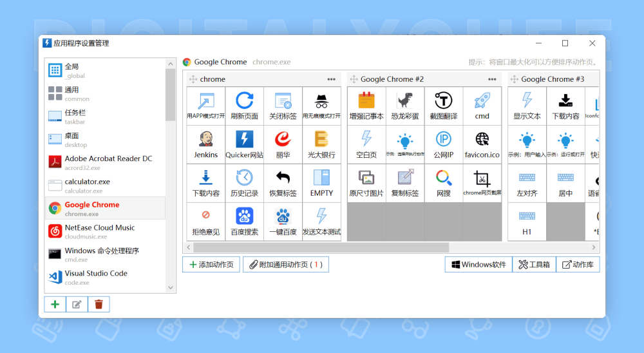This screenshot has height=353, width=644.
Task: Select calculator.exe in the app list
Action: click(105, 186)
